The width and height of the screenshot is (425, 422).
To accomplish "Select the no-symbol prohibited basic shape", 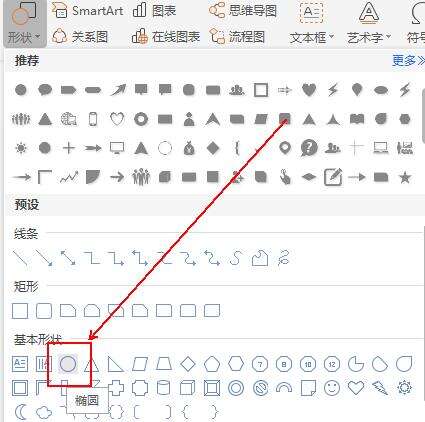I will click(x=260, y=388).
